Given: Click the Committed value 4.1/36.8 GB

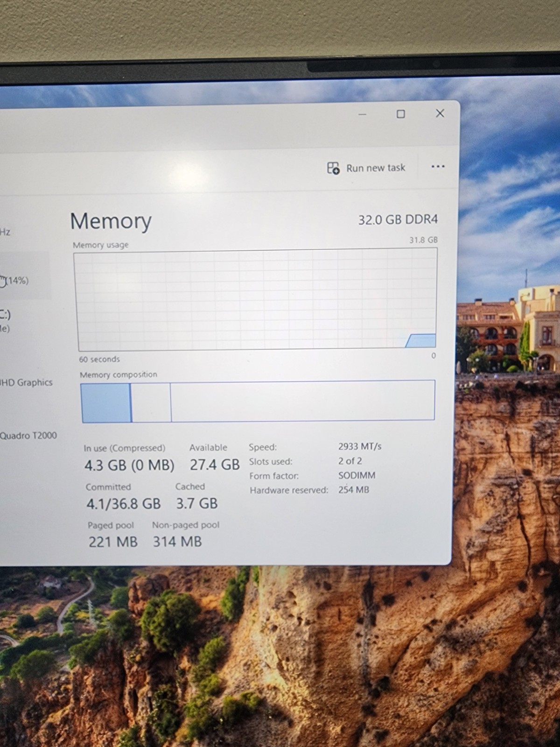Looking at the screenshot, I should click(x=123, y=504).
